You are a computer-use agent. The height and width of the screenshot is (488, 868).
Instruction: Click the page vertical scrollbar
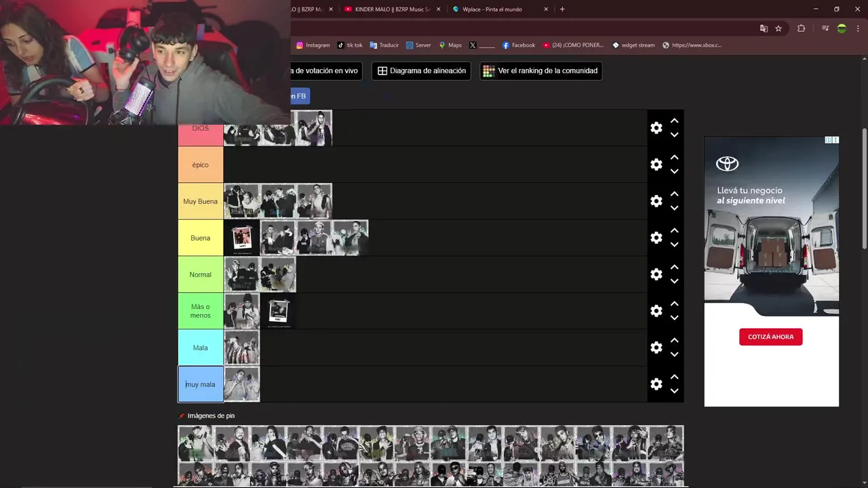pyautogui.click(x=864, y=188)
